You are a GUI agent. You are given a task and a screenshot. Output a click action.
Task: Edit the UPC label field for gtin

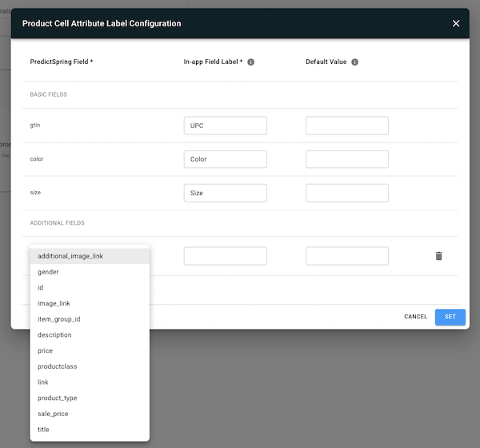[226, 126]
